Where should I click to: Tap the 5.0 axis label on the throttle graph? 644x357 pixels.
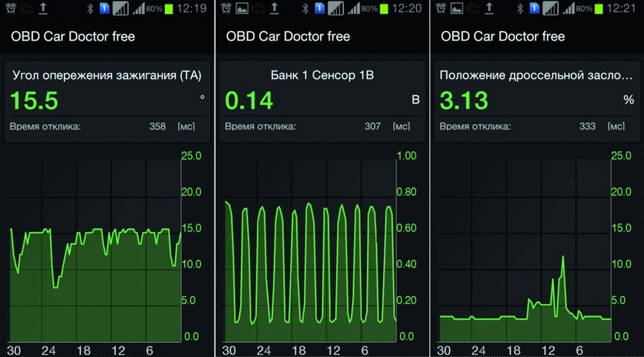(x=619, y=301)
